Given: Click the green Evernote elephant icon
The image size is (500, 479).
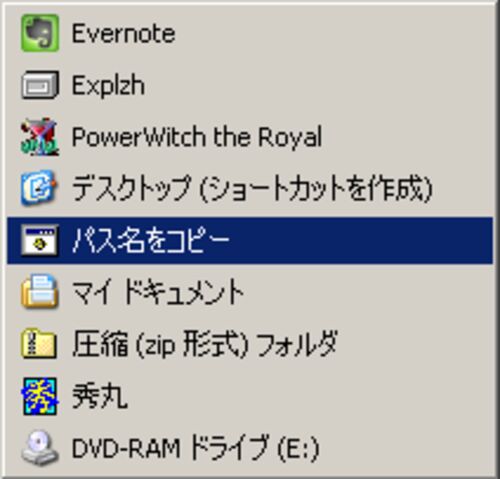Looking at the screenshot, I should [x=40, y=33].
